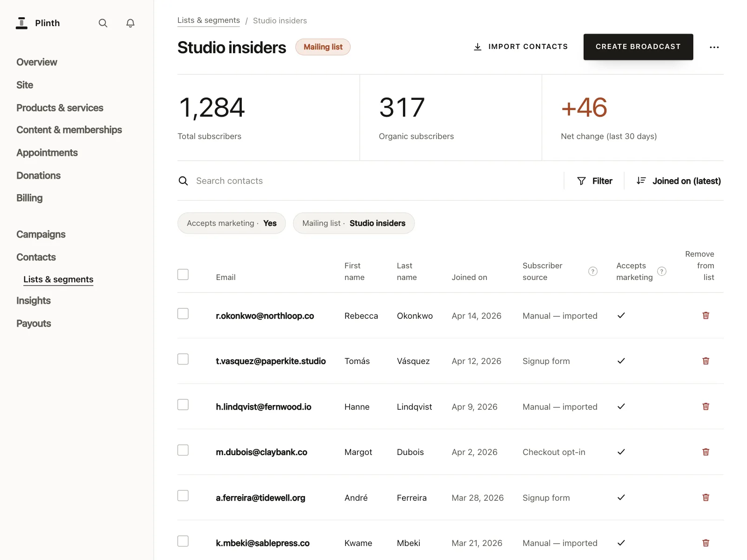Open contact a.ferreira@tidewell.org

(261, 498)
